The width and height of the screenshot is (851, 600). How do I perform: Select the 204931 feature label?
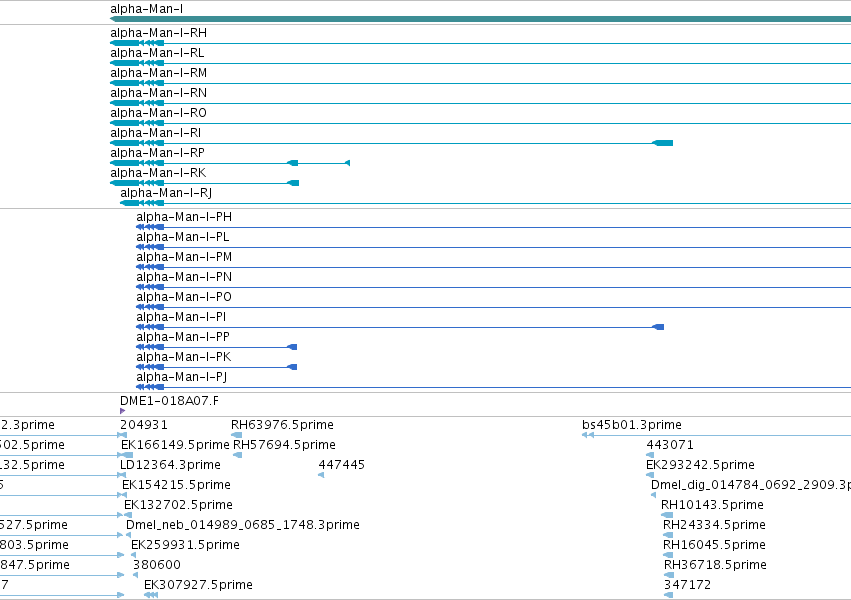click(144, 425)
